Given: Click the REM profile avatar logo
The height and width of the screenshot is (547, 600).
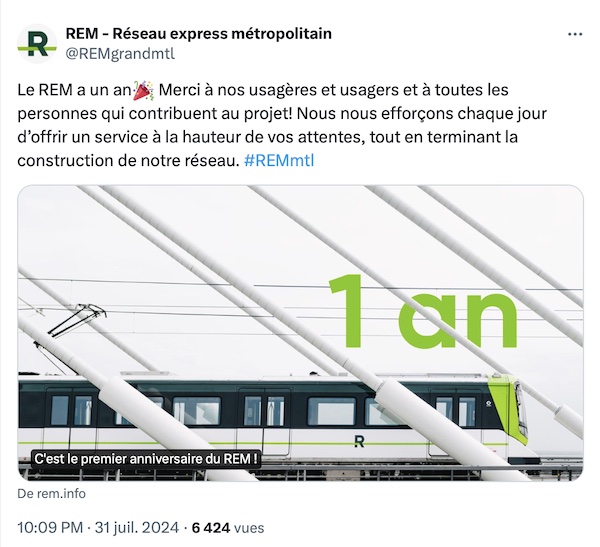Looking at the screenshot, I should coord(37,43).
